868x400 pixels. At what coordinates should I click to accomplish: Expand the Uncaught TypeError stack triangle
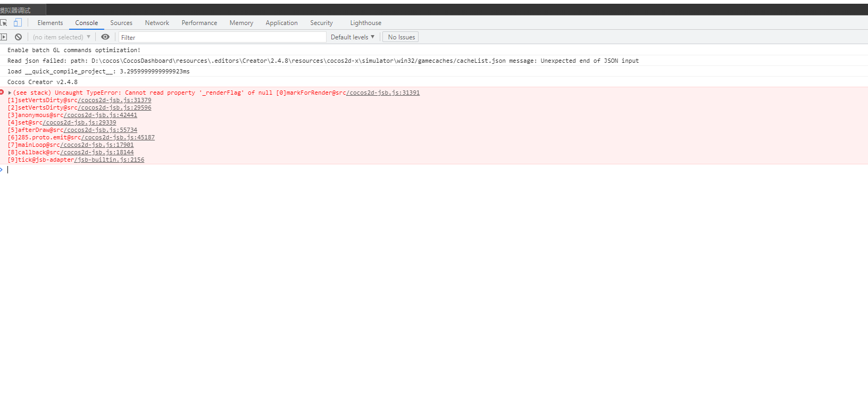tap(10, 93)
